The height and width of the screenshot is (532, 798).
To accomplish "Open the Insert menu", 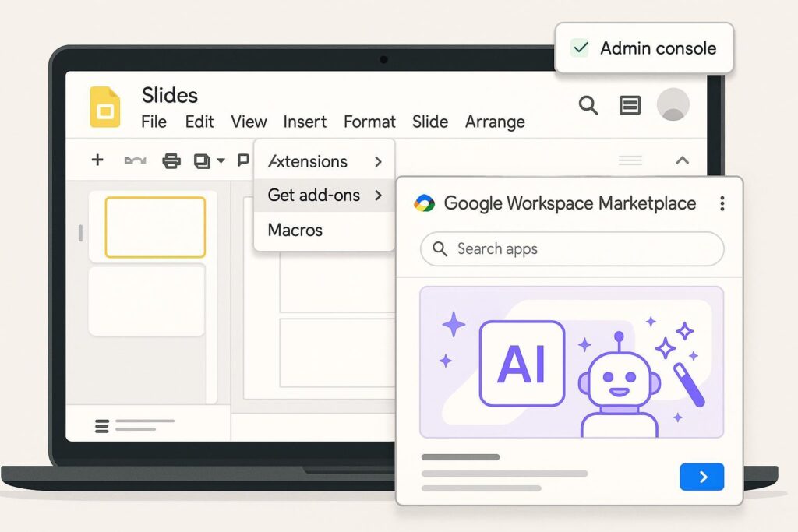I will 305,122.
